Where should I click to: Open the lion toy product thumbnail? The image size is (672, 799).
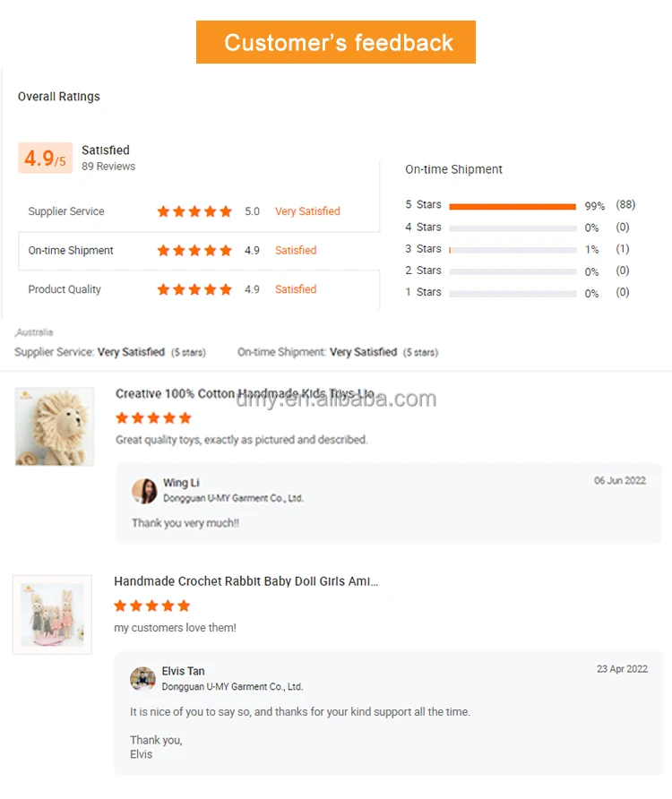coord(55,426)
